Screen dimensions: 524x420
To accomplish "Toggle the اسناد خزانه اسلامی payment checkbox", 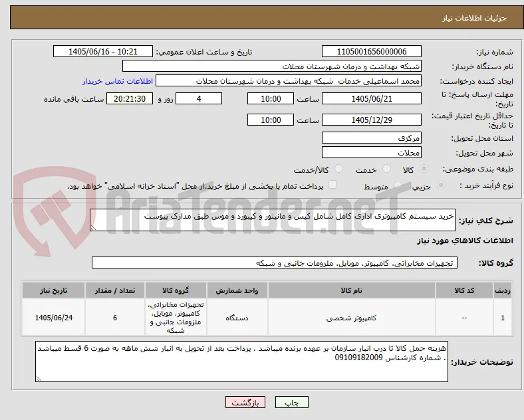I will point(333,185).
